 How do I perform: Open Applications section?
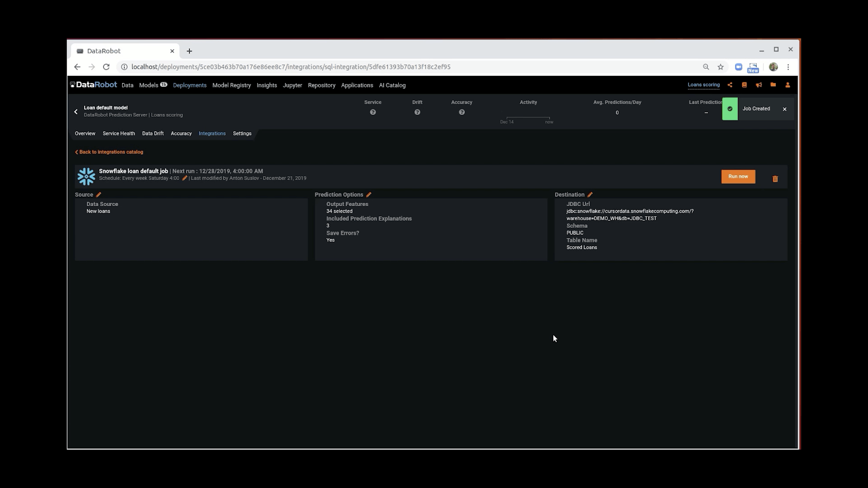click(357, 85)
